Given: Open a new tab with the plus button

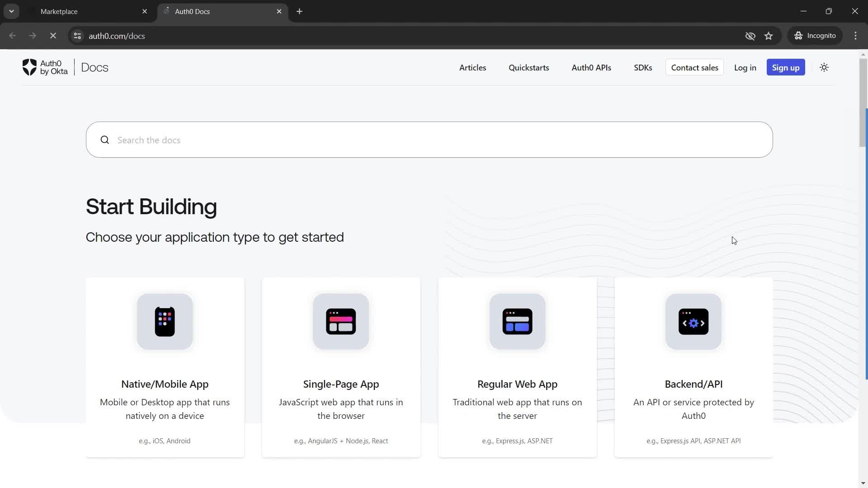Looking at the screenshot, I should click(299, 11).
